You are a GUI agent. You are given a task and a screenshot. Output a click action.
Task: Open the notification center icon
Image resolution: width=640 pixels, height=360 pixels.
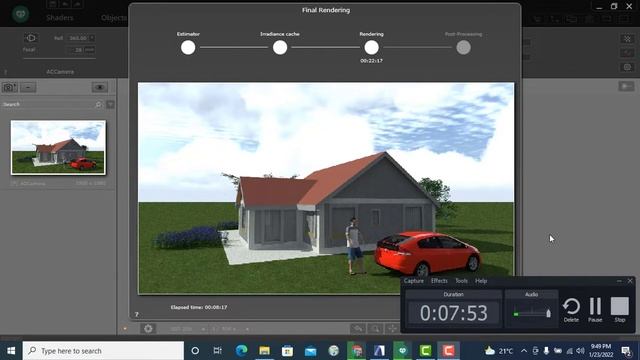click(626, 351)
